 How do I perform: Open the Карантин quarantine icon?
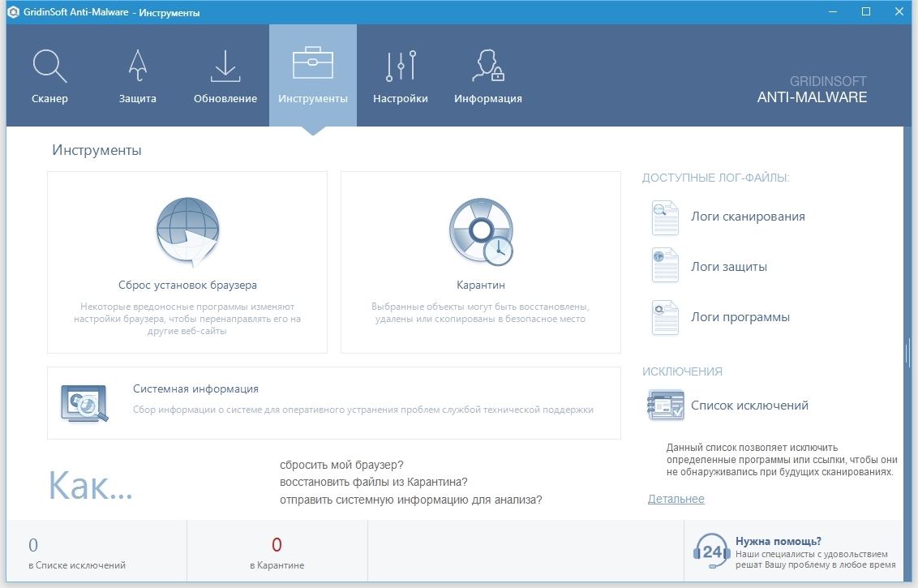click(x=481, y=232)
